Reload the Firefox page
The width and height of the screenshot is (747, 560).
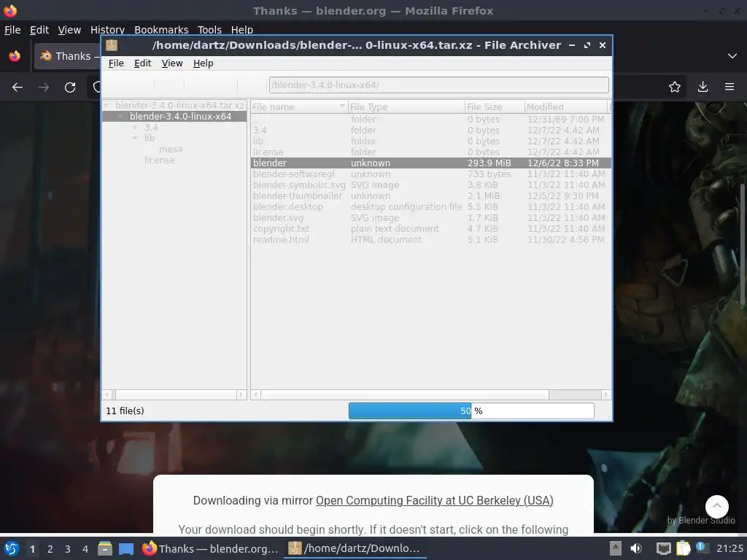70,87
